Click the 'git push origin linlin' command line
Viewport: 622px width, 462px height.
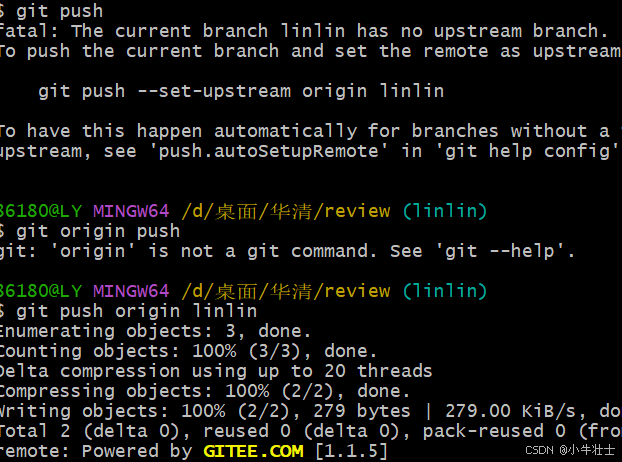(129, 311)
